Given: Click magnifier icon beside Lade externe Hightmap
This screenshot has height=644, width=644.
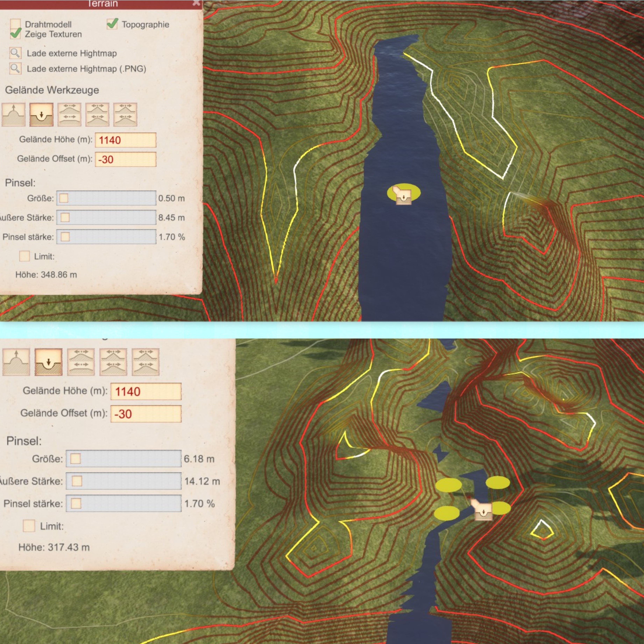Looking at the screenshot, I should tap(15, 53).
